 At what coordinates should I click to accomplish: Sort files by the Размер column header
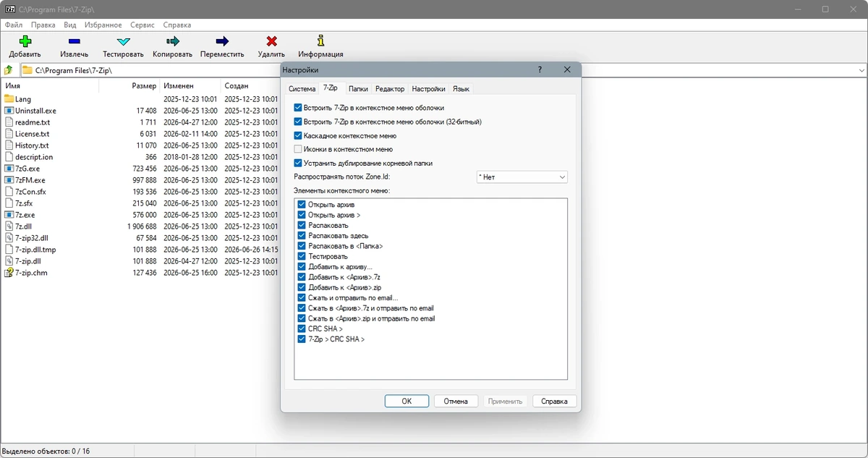point(129,85)
